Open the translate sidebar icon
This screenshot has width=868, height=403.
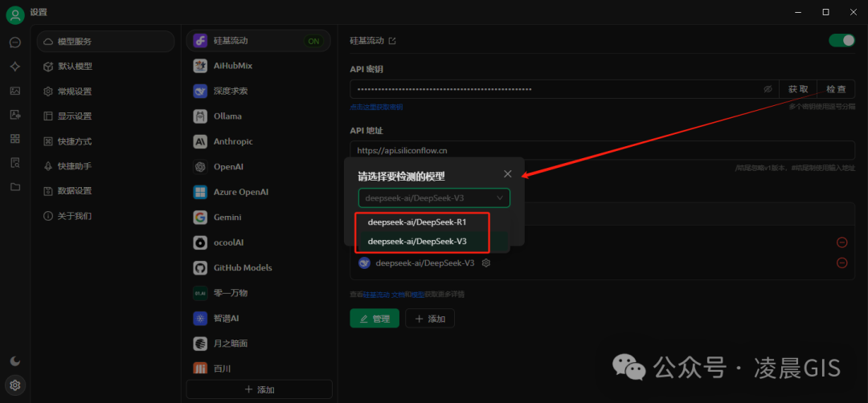[15, 115]
